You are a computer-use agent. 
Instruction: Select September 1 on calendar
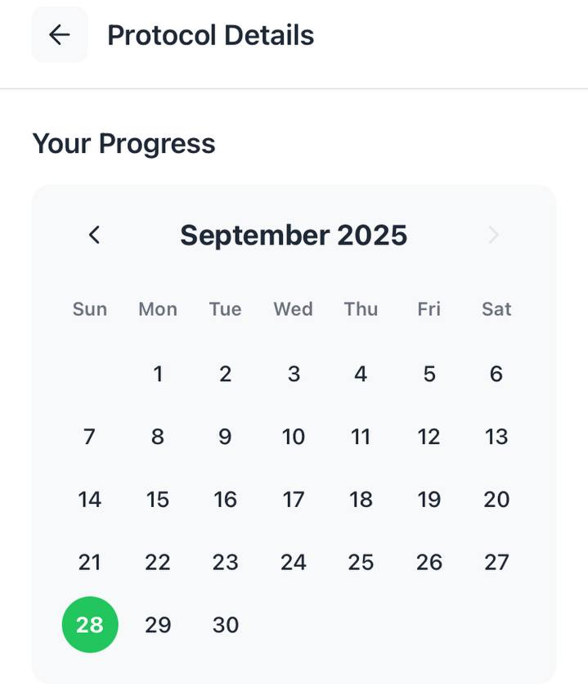(158, 374)
